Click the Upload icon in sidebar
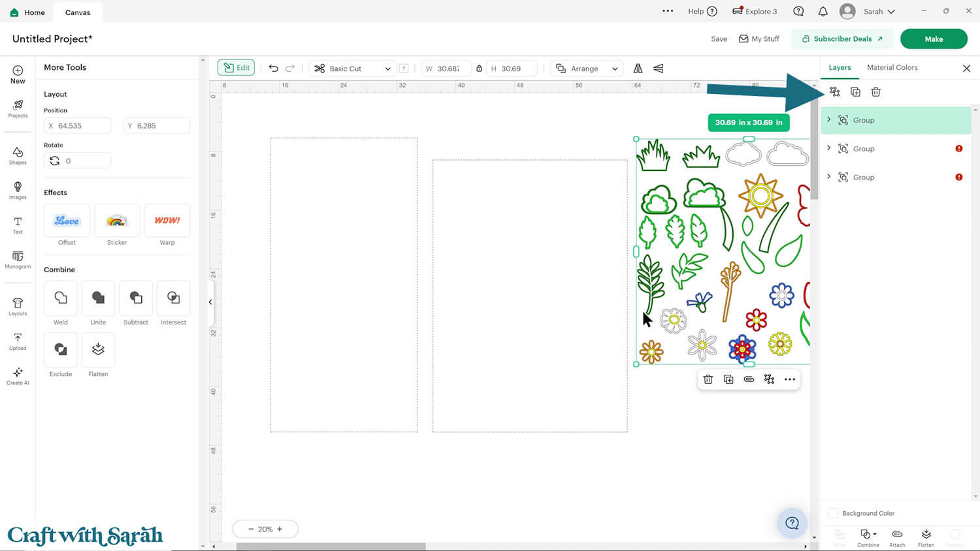Screen dimensions: 980x551 pyautogui.click(x=18, y=341)
